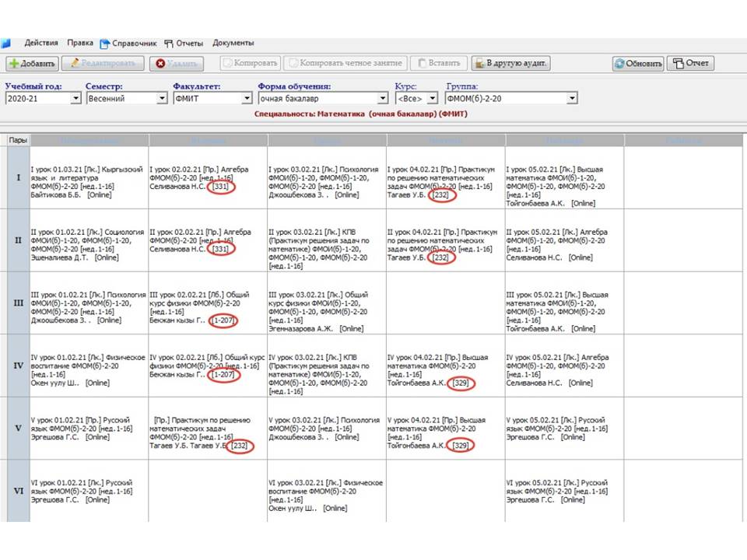The width and height of the screenshot is (747, 560).
Task: Select the row header for pair III
Action: coord(17,303)
